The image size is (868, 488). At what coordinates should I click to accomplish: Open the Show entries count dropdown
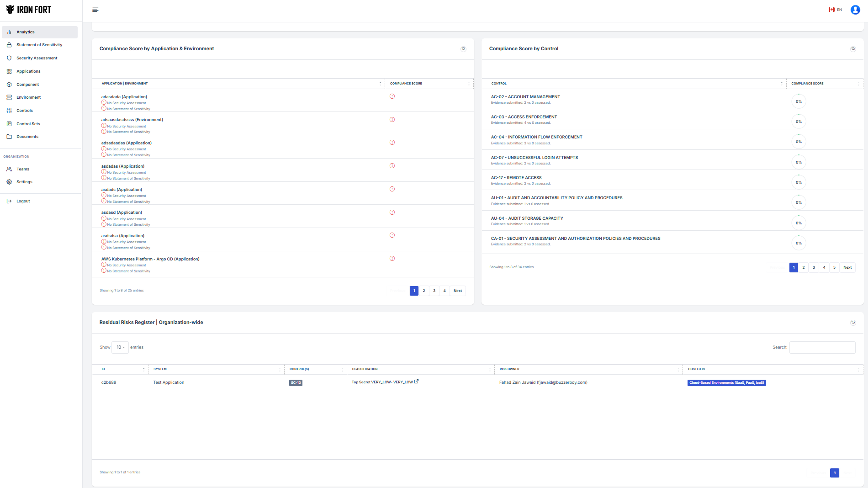pyautogui.click(x=120, y=347)
